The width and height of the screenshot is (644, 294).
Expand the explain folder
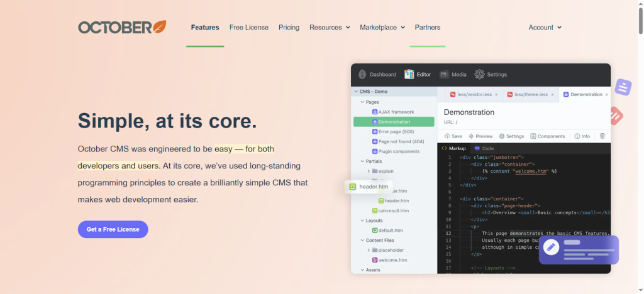pyautogui.click(x=369, y=171)
